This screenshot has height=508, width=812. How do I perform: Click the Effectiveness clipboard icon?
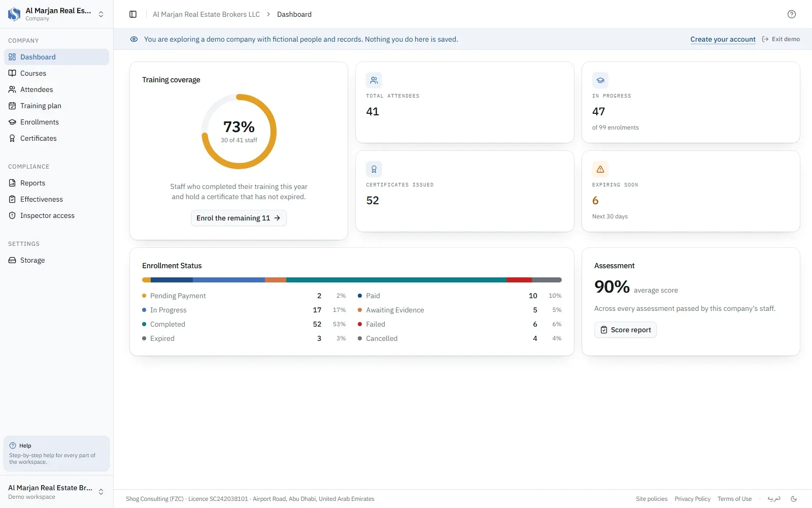pyautogui.click(x=12, y=199)
